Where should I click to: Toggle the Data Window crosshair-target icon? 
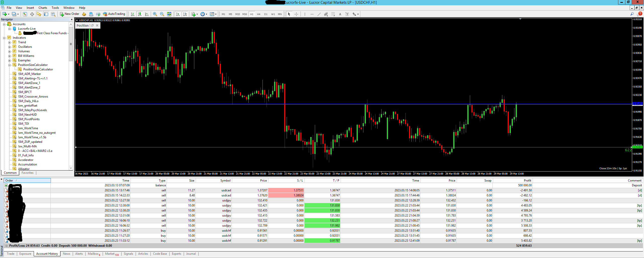[x=32, y=14]
